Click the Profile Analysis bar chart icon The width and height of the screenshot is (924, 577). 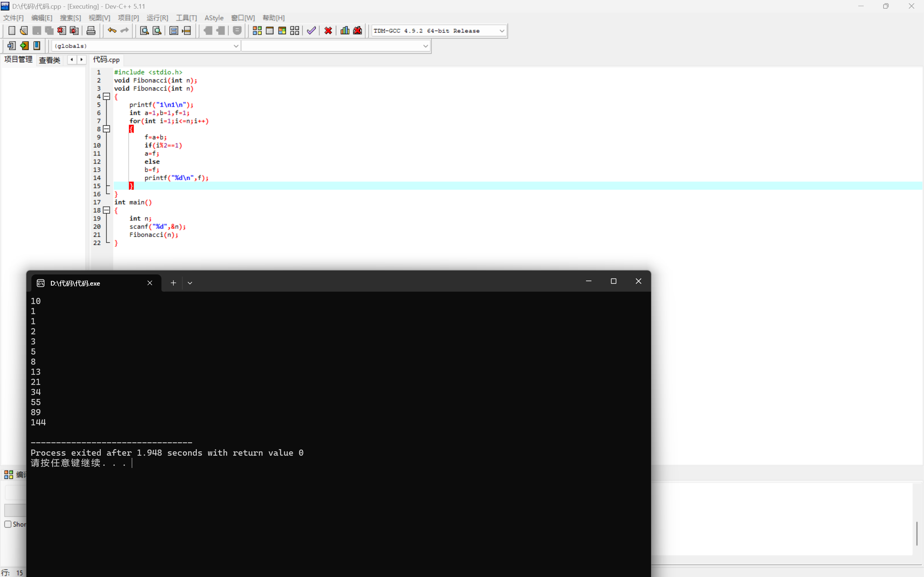(345, 31)
